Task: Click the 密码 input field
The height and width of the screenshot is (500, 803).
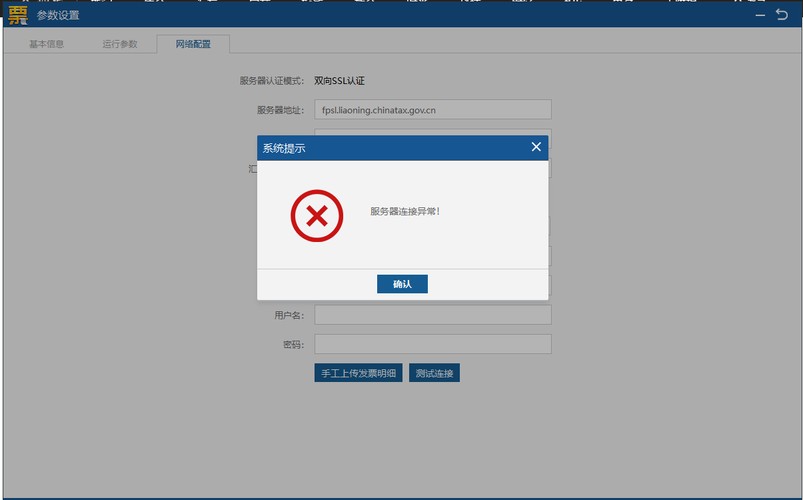Action: (x=433, y=344)
